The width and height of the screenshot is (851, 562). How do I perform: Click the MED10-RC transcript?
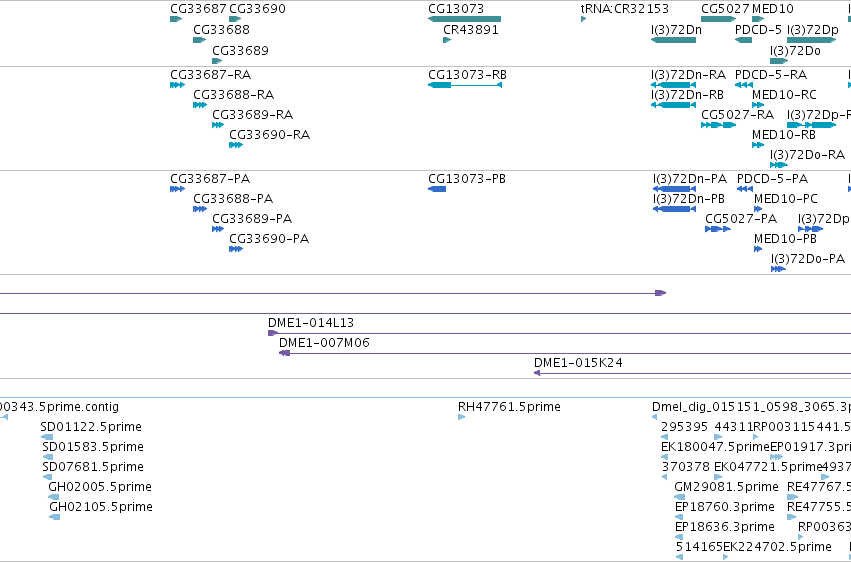click(758, 105)
